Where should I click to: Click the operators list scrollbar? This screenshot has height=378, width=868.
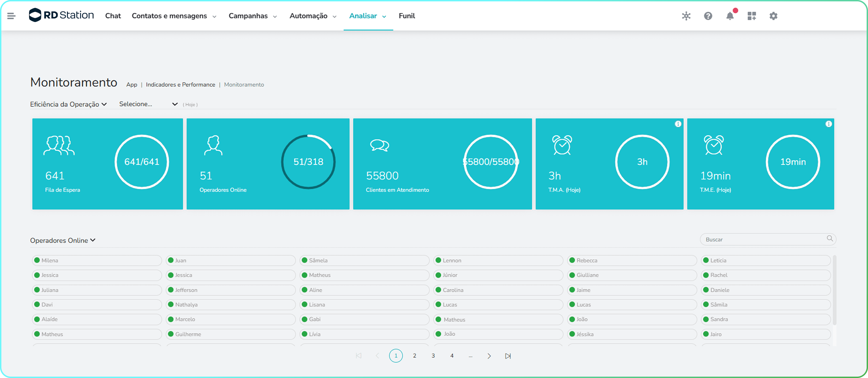coord(834,290)
